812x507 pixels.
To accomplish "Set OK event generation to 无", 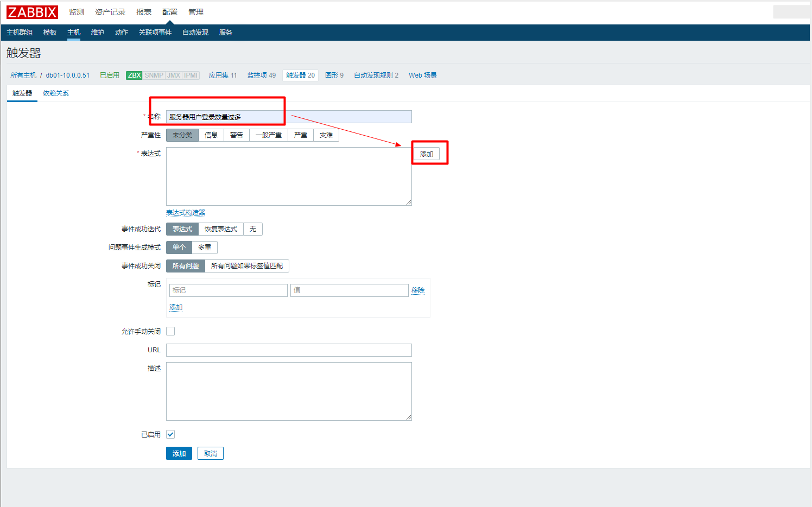I will pyautogui.click(x=253, y=229).
